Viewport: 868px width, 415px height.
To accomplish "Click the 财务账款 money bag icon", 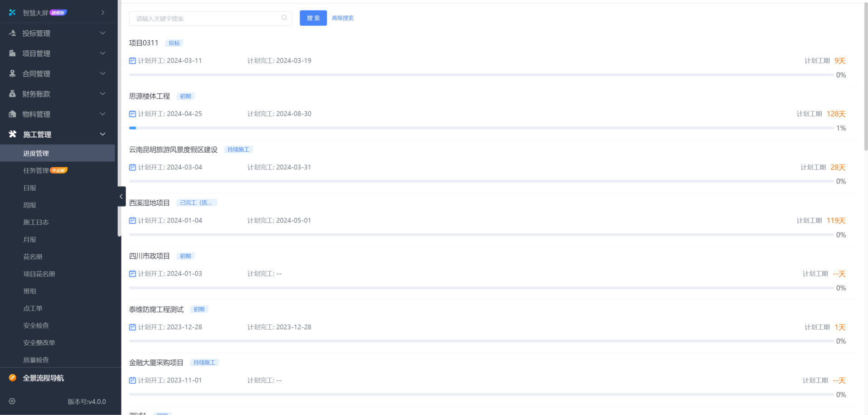I will click(x=13, y=94).
